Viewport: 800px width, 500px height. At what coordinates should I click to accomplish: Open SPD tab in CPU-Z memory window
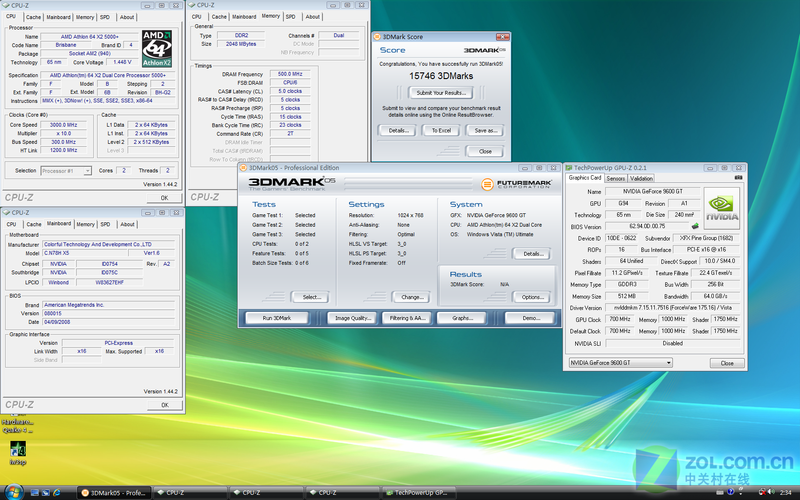pyautogui.click(x=290, y=17)
